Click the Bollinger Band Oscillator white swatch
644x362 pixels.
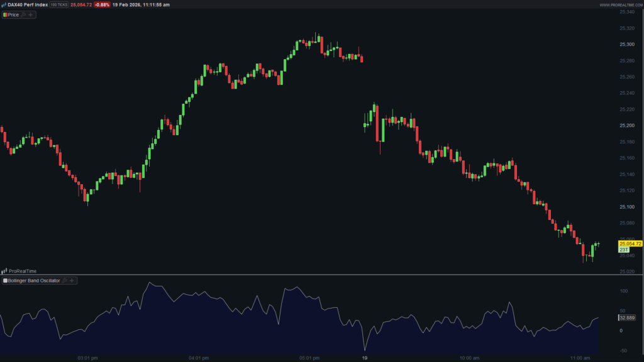click(5, 281)
